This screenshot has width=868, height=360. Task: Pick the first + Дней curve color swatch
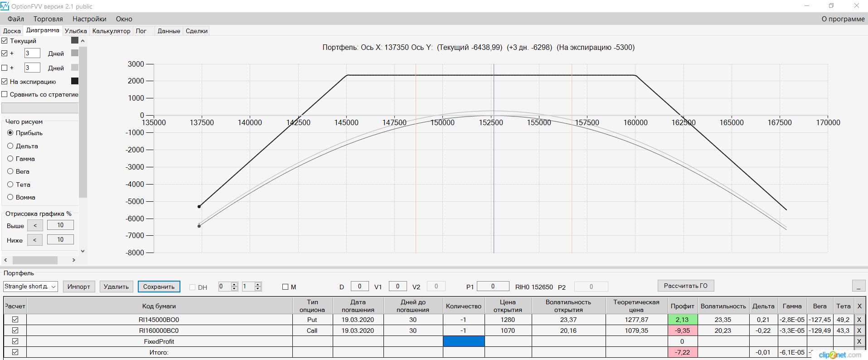click(75, 53)
